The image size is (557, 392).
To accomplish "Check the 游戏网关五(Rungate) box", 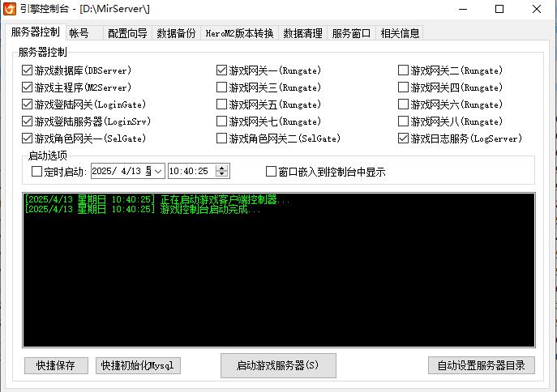I will click(221, 104).
